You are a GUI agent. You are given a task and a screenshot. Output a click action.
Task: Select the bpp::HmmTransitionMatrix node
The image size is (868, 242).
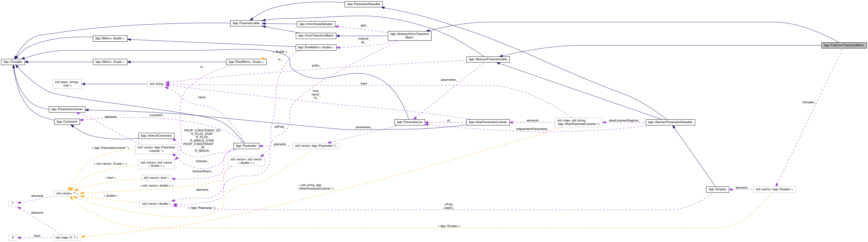[316, 36]
